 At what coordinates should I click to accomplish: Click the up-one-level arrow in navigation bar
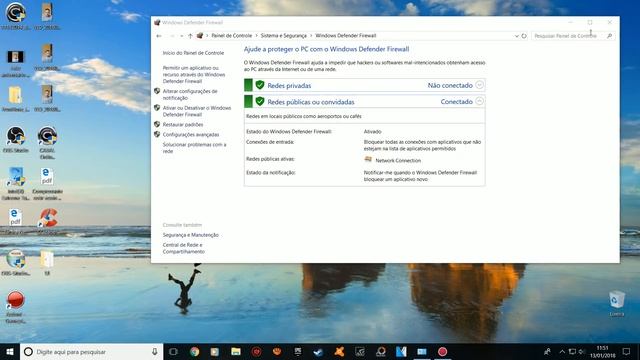pyautogui.click(x=190, y=36)
